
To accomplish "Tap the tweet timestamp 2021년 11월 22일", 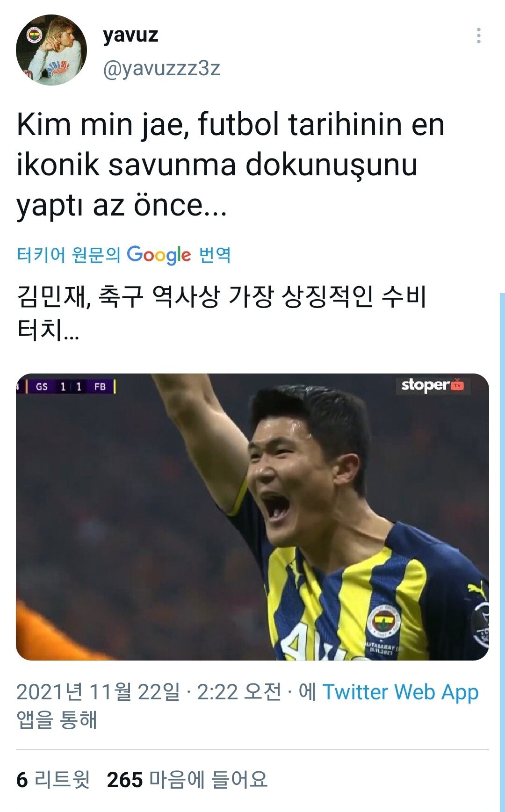I will 98,692.
